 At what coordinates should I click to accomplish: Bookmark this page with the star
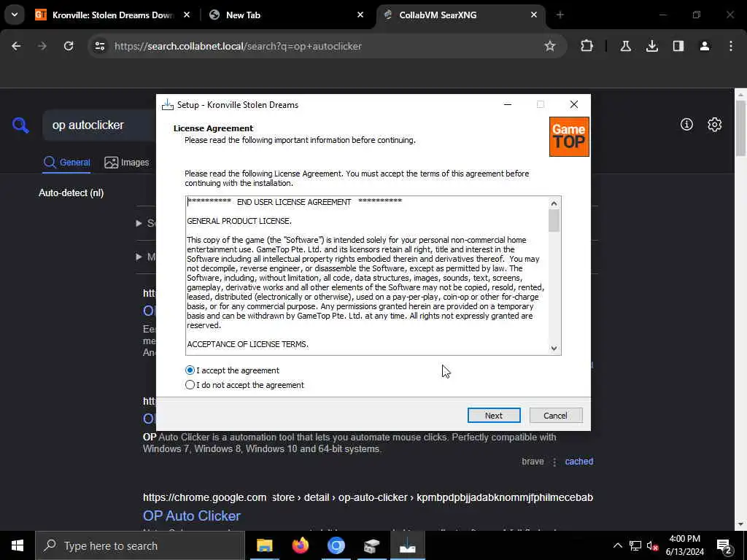(550, 46)
